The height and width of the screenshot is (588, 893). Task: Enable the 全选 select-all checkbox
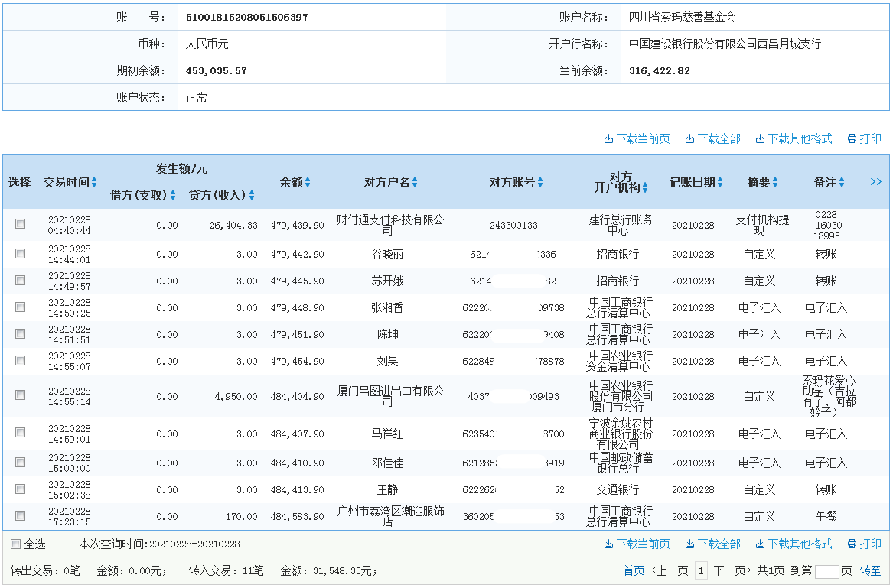click(14, 542)
